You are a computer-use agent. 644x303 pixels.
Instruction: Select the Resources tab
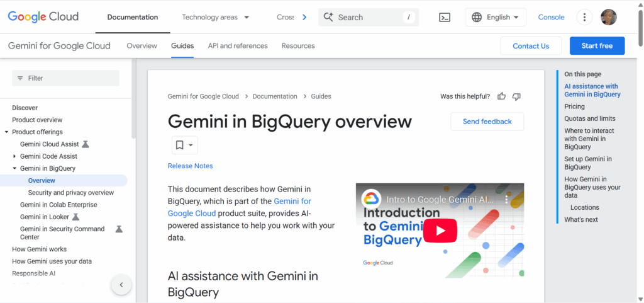tap(298, 46)
